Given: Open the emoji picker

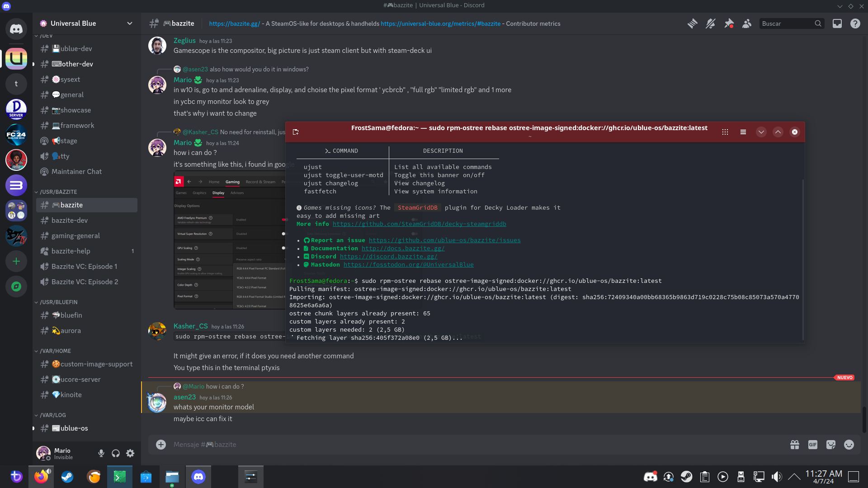Looking at the screenshot, I should click(849, 445).
